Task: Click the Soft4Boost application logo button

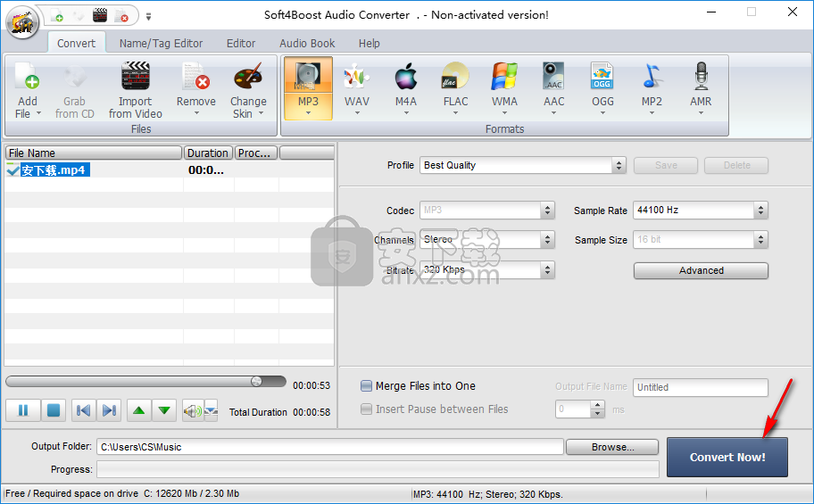Action: pos(22,22)
